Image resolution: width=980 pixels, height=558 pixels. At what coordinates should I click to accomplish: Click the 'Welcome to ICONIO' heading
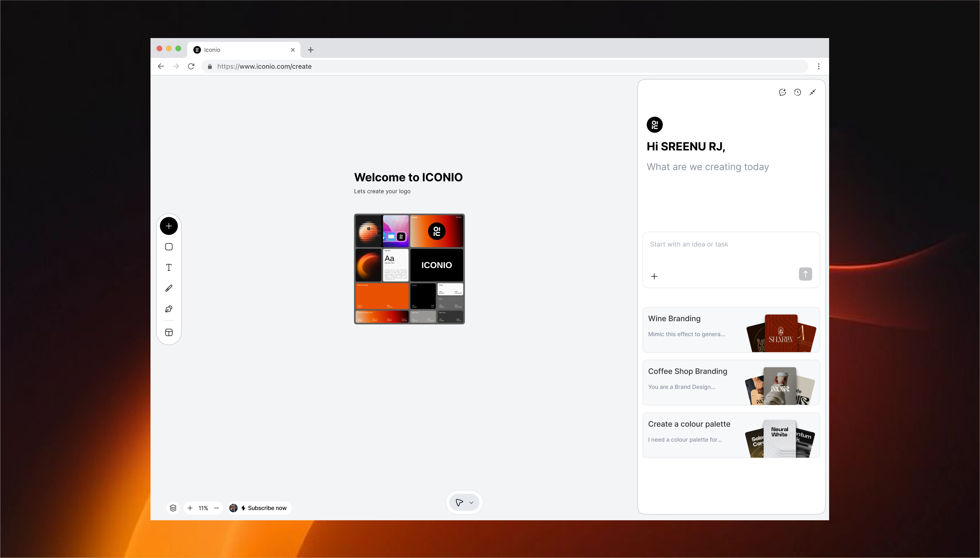pyautogui.click(x=408, y=177)
